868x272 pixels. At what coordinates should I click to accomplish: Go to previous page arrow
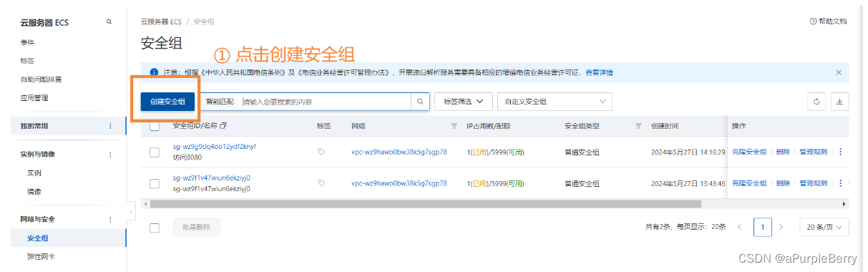(x=740, y=227)
